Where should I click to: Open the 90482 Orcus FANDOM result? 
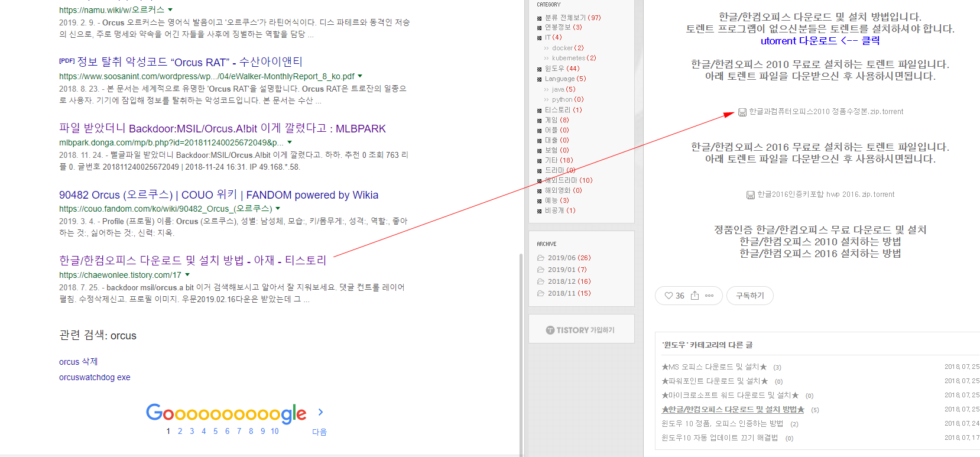point(219,195)
